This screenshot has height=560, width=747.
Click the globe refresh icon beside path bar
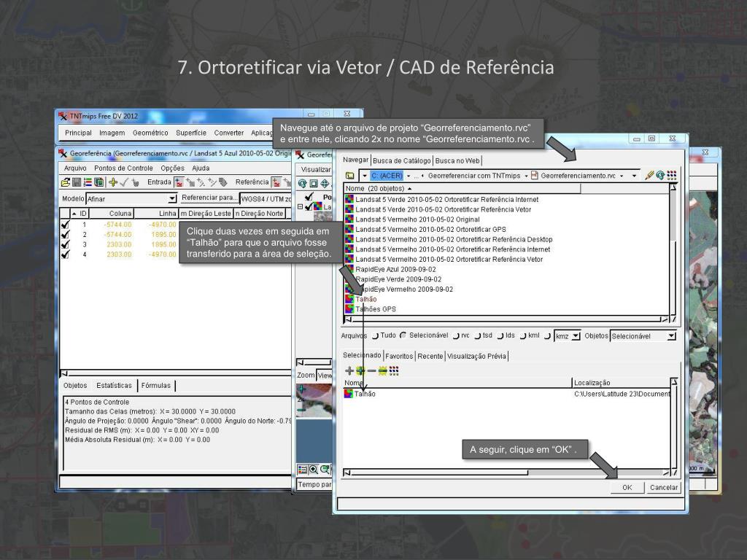(659, 175)
